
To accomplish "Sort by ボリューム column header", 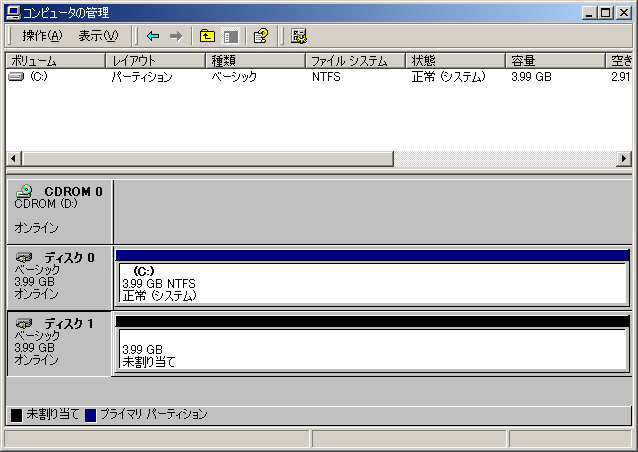I will tap(56, 61).
